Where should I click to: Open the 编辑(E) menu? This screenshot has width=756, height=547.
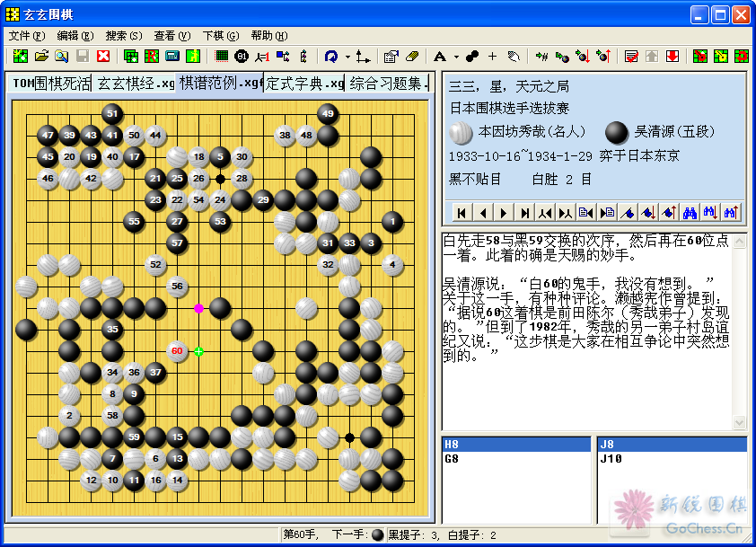pos(75,36)
